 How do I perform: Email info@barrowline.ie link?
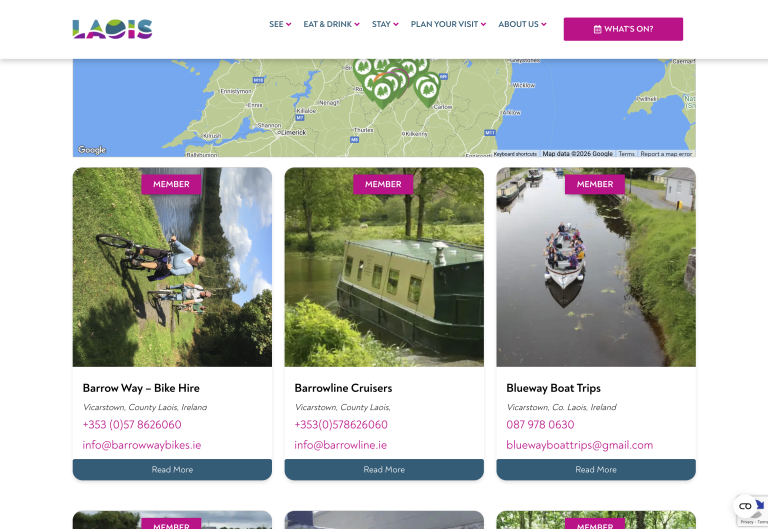[x=340, y=445]
